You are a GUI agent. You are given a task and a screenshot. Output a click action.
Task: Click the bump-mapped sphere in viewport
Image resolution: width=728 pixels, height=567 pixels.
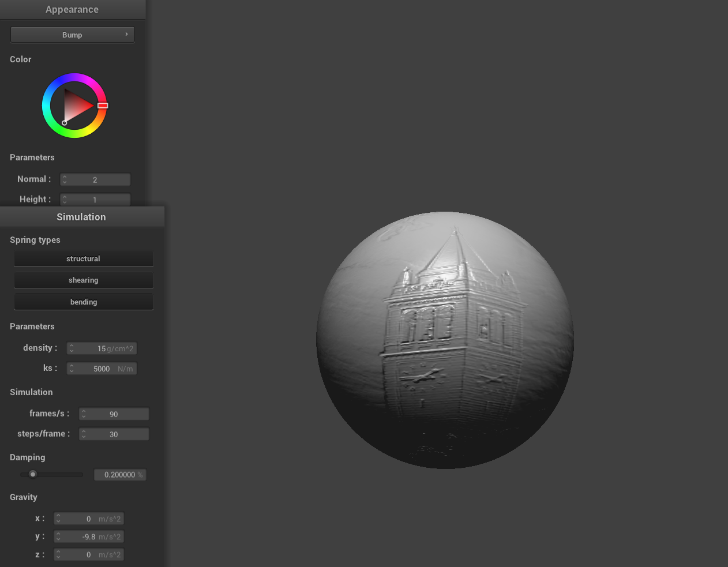pyautogui.click(x=445, y=340)
